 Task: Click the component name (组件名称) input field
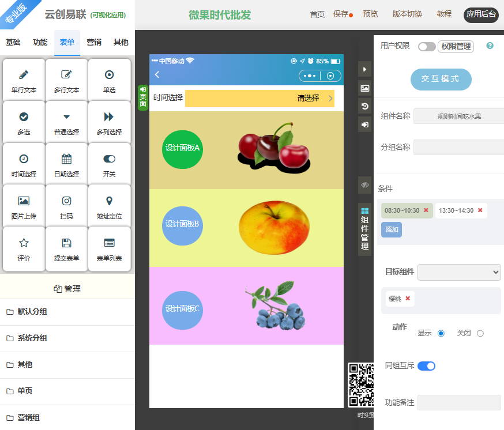click(x=458, y=116)
